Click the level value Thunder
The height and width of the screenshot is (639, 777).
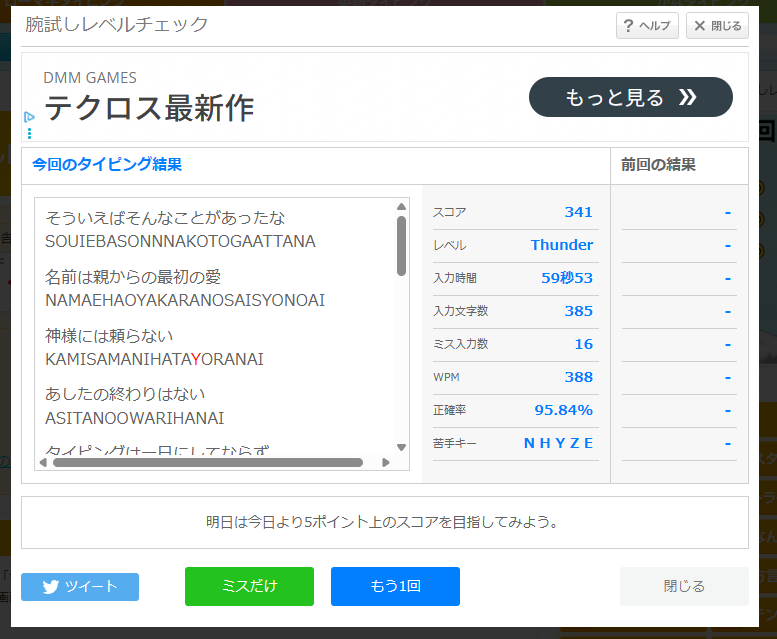pyautogui.click(x=562, y=245)
